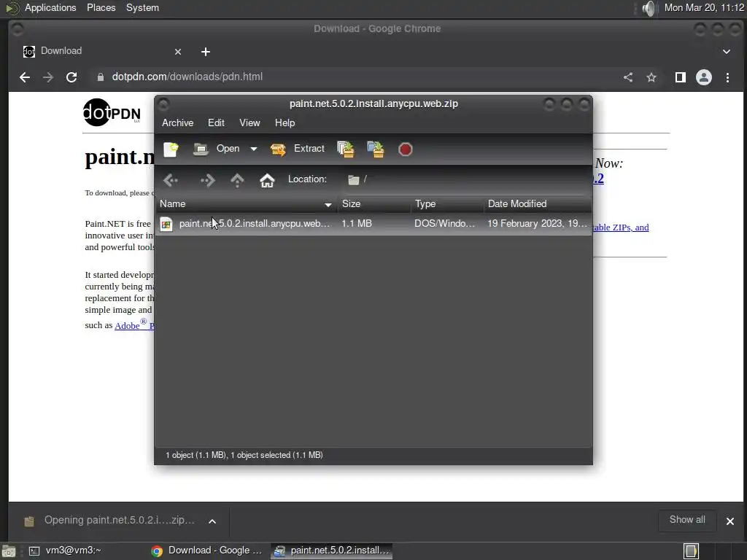The height and width of the screenshot is (560, 747).
Task: Click the DOS/Windo... type cell
Action: [444, 224]
